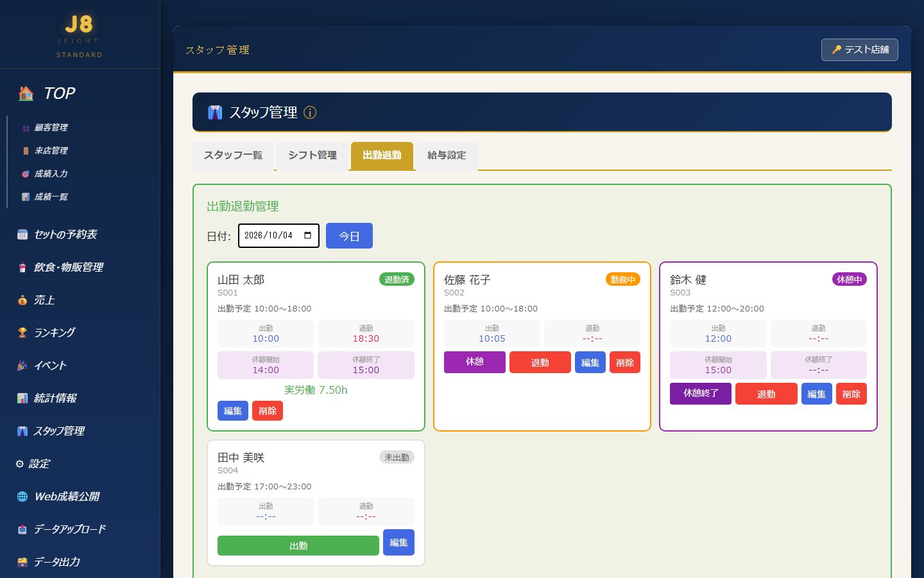
Task: Clock in 田中 美咲 with 出勤
Action: pos(298,545)
